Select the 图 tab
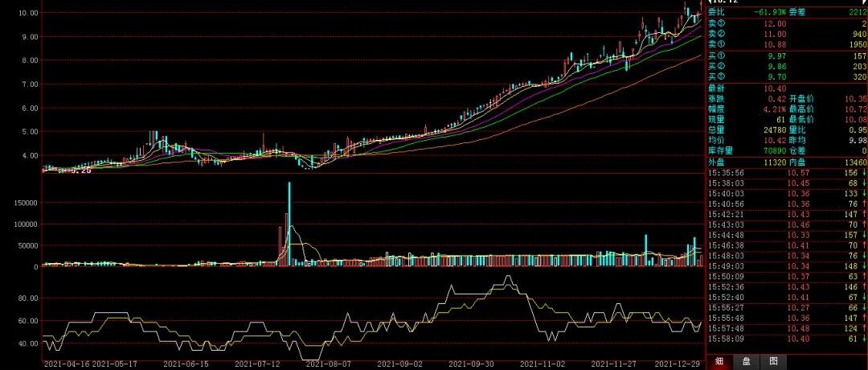 tap(773, 362)
